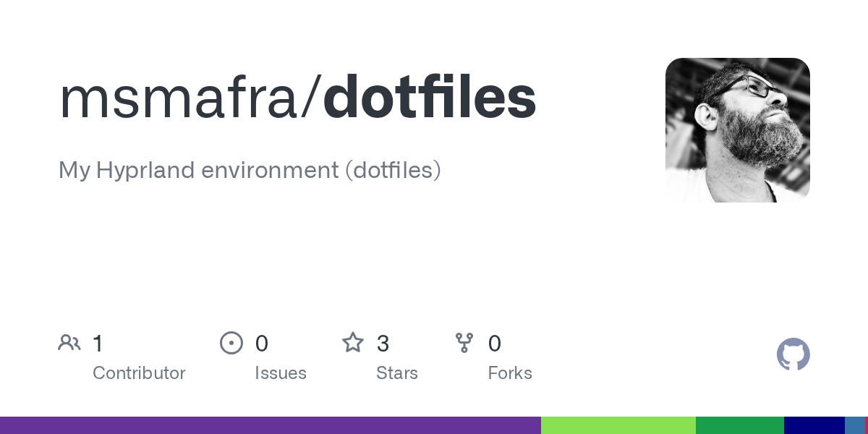Screen dimensions: 868x434
Task: Select the Hyprland environment description text
Action: point(250,171)
